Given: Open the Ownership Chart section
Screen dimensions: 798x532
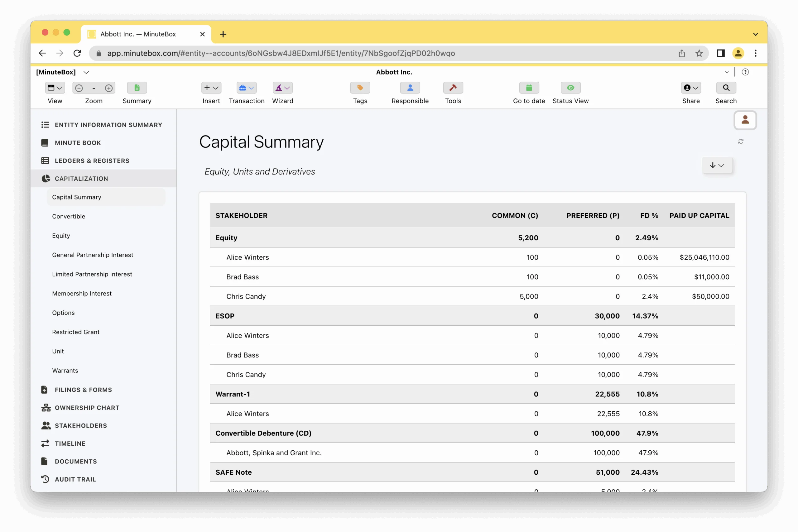Looking at the screenshot, I should click(87, 407).
